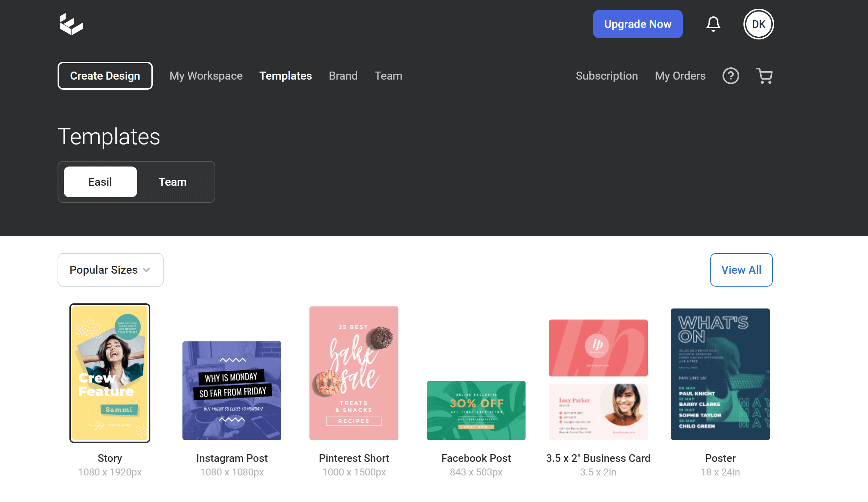
Task: Go to My Workspace tab
Action: tap(206, 76)
